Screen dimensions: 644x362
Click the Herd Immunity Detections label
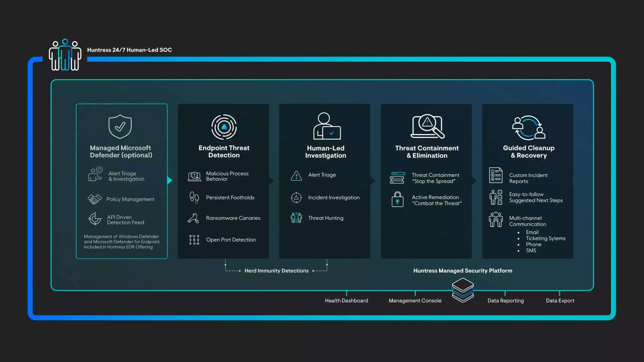276,271
